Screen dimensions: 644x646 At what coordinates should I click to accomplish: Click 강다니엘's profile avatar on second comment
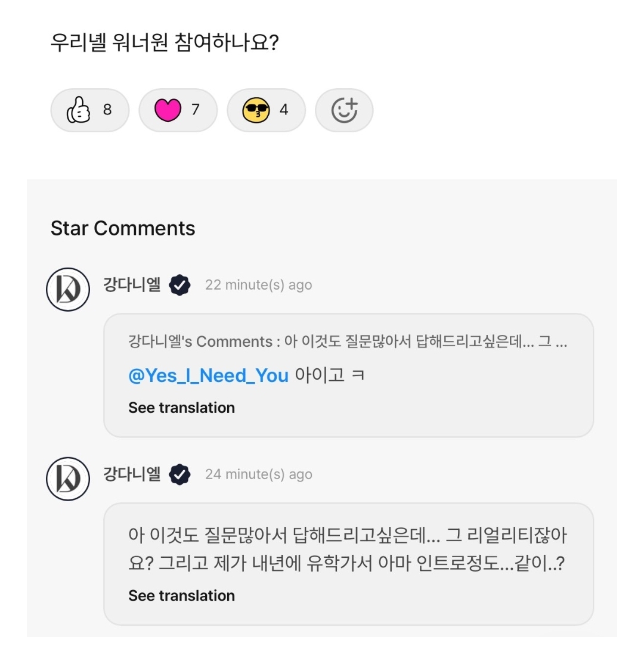pyautogui.click(x=67, y=479)
